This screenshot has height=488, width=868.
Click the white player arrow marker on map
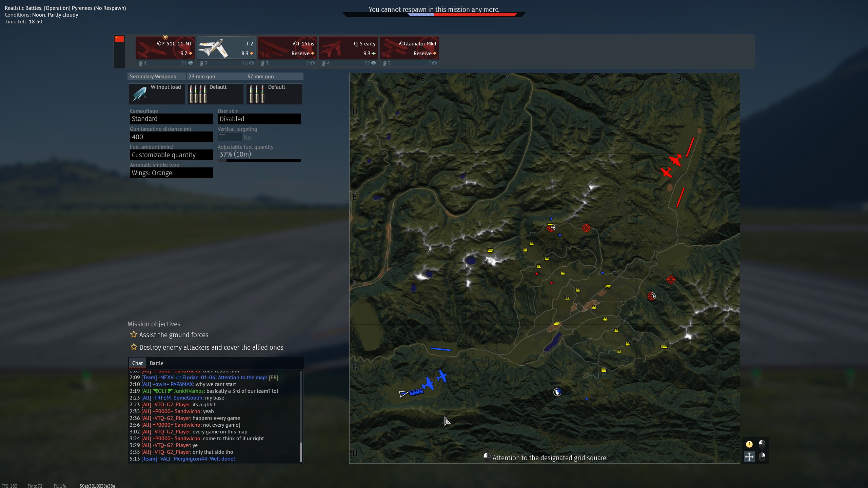coord(403,394)
